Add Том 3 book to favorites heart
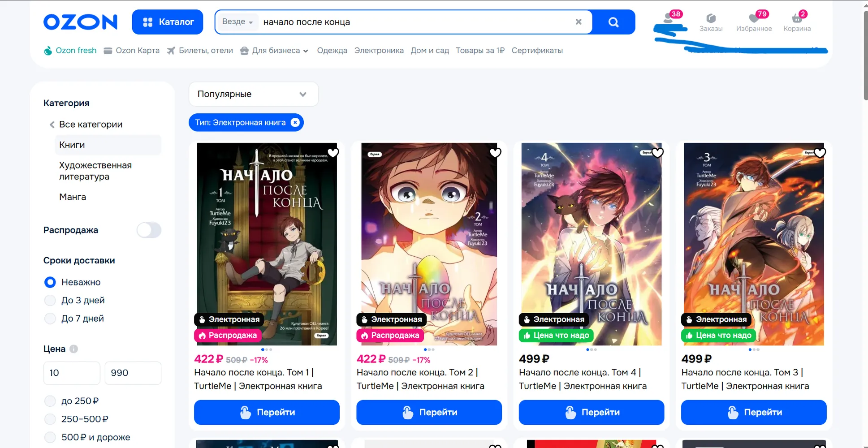The height and width of the screenshot is (448, 868). 820,153
